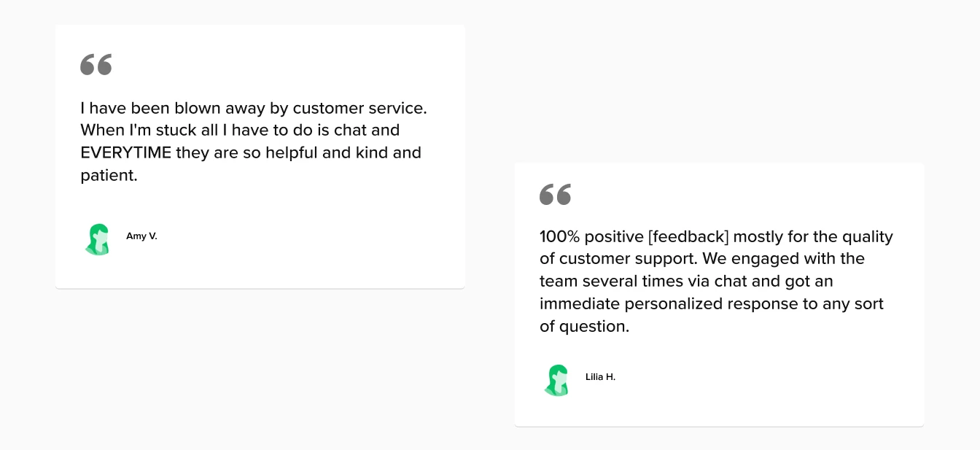Click Amy V.'s green avatar icon
980x450 pixels.
point(97,238)
